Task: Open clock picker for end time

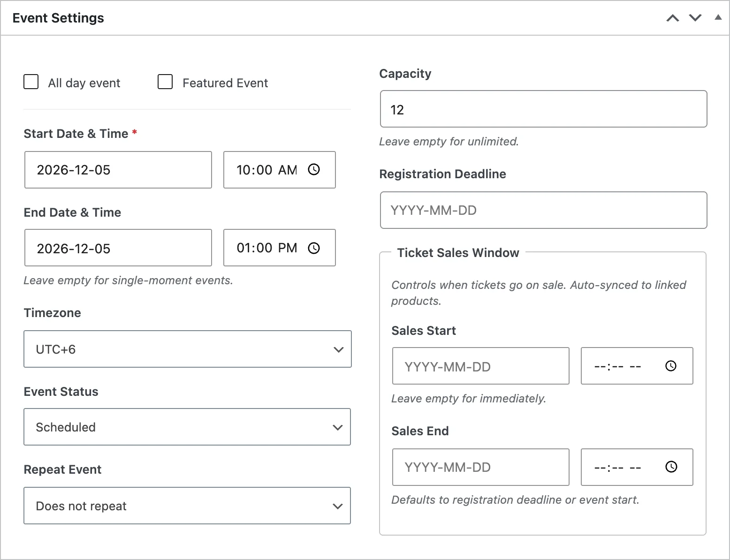Action: 314,248
